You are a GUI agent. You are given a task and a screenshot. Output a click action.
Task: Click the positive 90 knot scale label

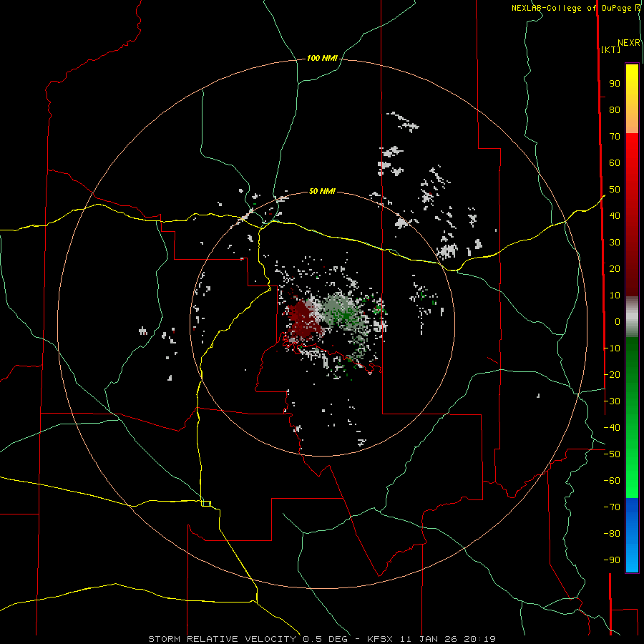(615, 84)
